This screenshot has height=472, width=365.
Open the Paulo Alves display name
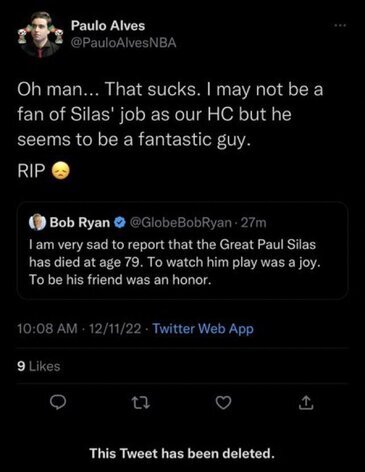[108, 26]
